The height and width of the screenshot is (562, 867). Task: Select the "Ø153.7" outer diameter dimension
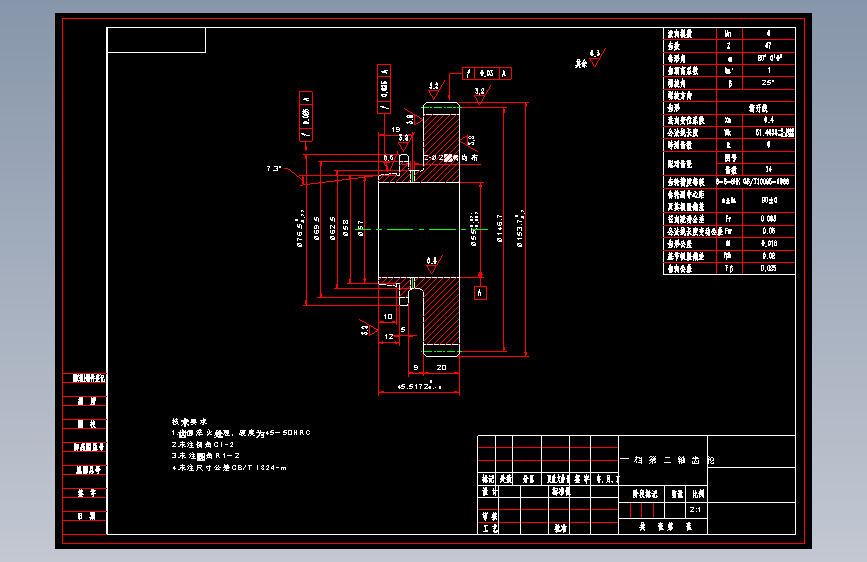tap(520, 230)
